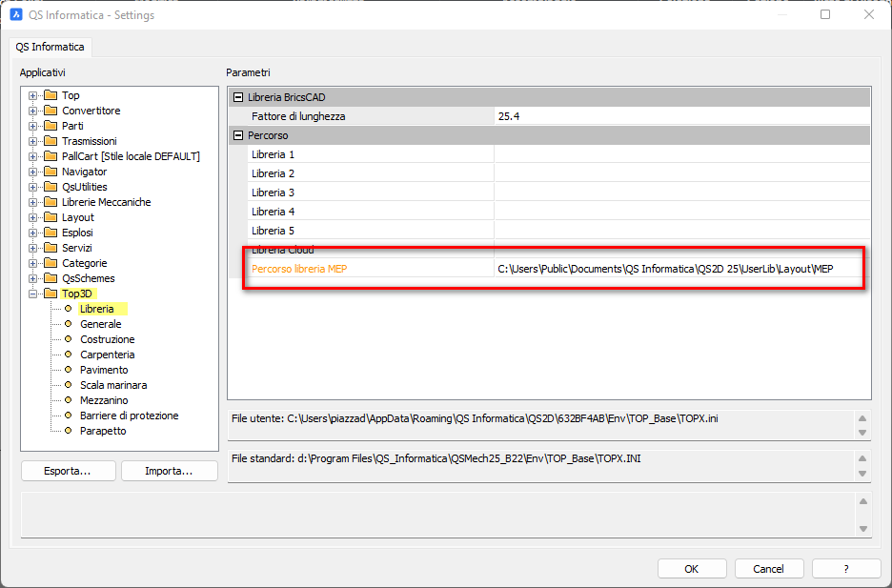Select the Trasmissioni folder icon
Screen dimensions: 892x588
(x=51, y=141)
